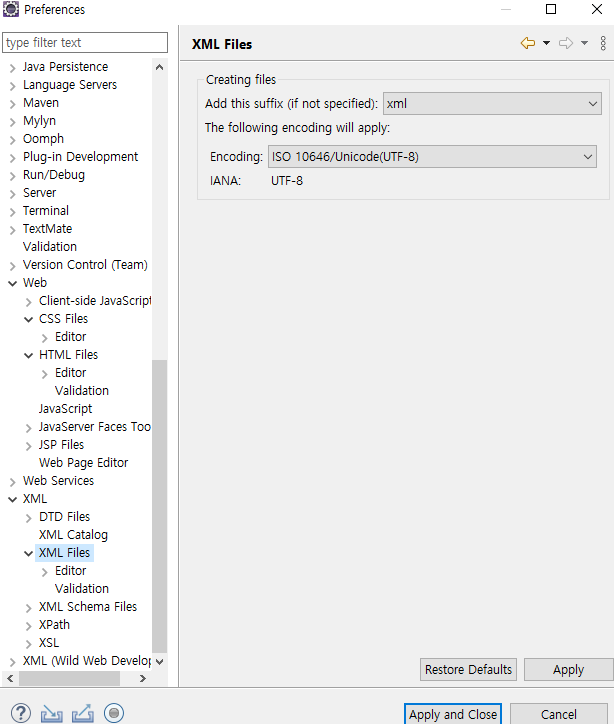The height and width of the screenshot is (724, 614).
Task: Click the horizontal scrollbar thumb
Action: click(69, 678)
